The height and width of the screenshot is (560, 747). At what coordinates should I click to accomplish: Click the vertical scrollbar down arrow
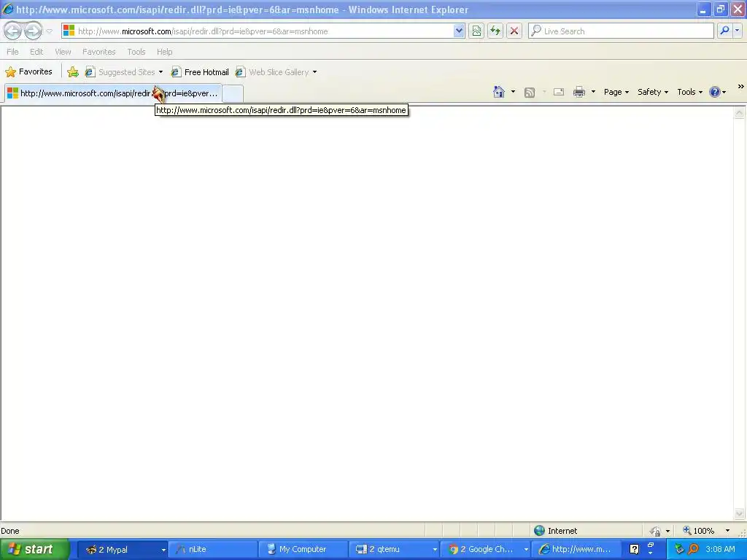tap(739, 513)
